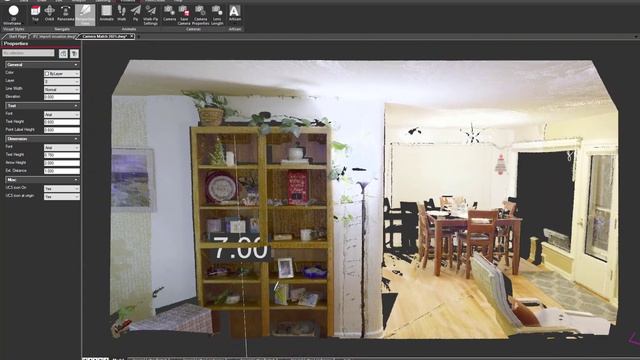The width and height of the screenshot is (640, 360).
Task: Open the Line Width dropdown
Action: tap(62, 89)
